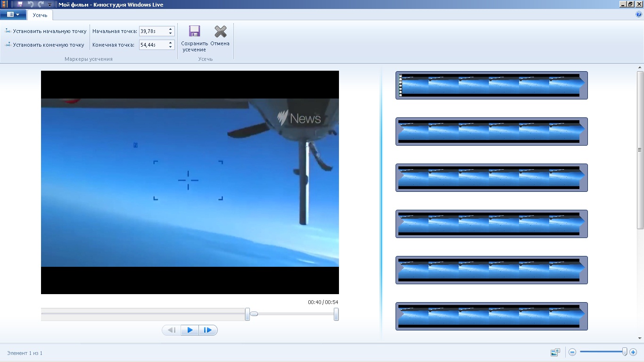Click the Cancel (Отмена) X icon
644x362 pixels.
tap(220, 32)
